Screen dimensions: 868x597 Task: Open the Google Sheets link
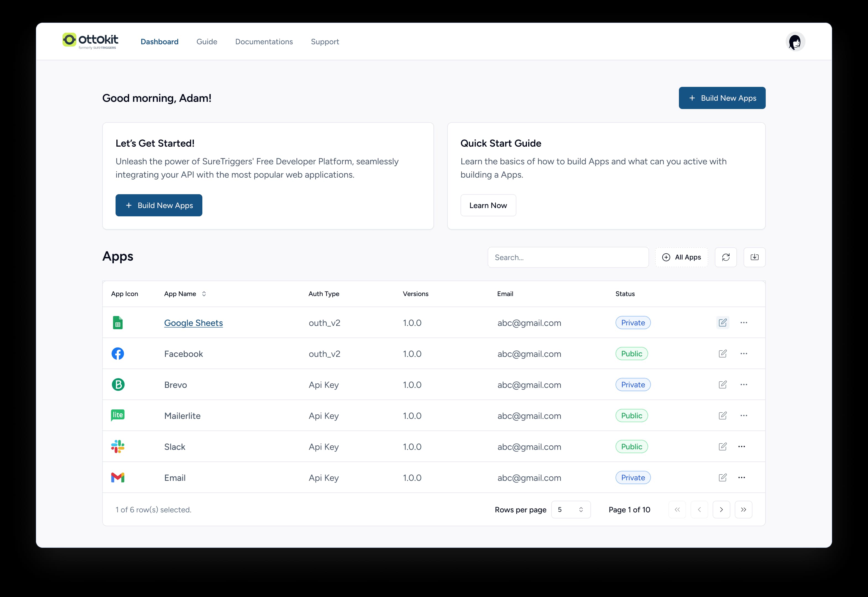tap(193, 323)
